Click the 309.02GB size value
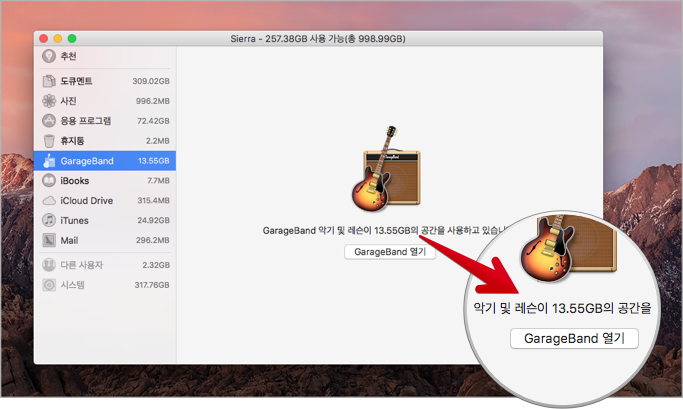 pos(151,81)
